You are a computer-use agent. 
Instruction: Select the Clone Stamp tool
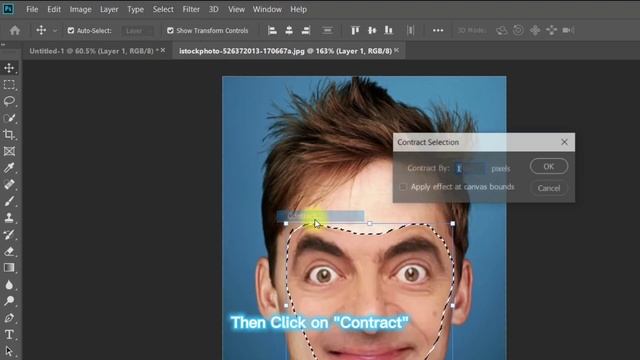(x=9, y=218)
